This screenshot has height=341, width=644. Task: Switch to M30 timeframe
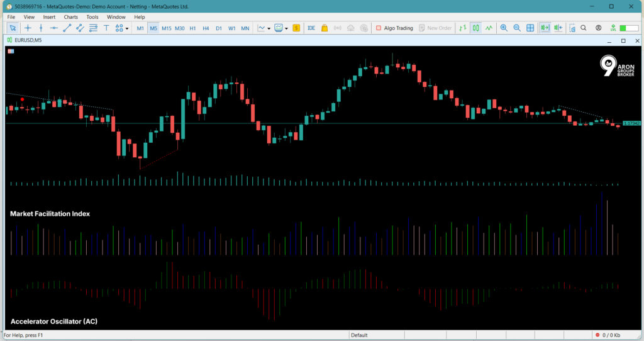click(179, 28)
